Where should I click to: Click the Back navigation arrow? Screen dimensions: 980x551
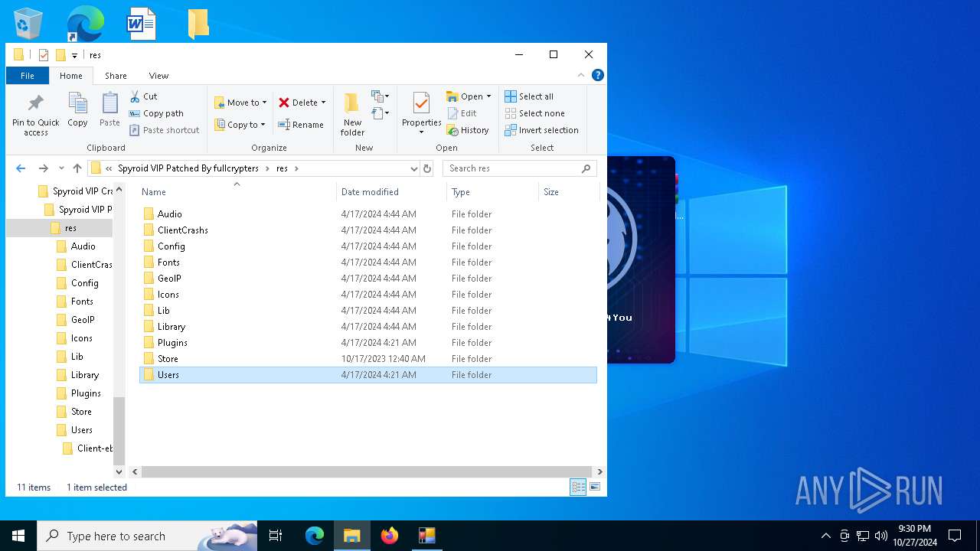pos(21,168)
